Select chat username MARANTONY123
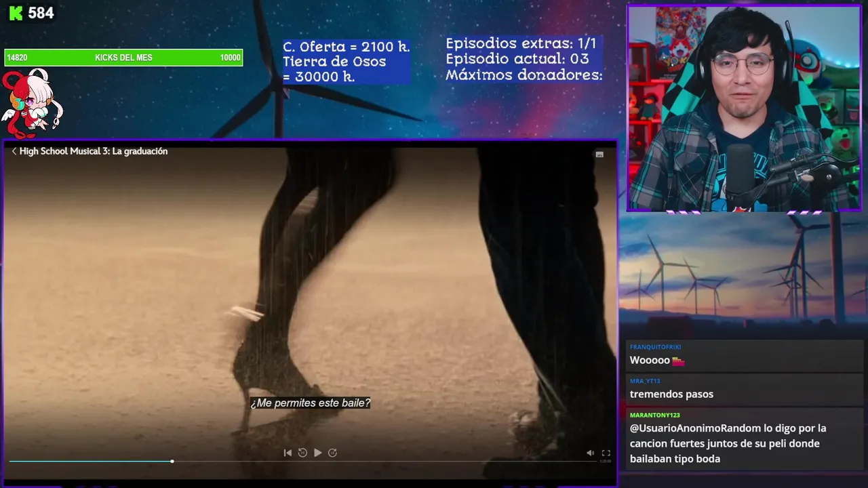868x488 pixels. 654,415
